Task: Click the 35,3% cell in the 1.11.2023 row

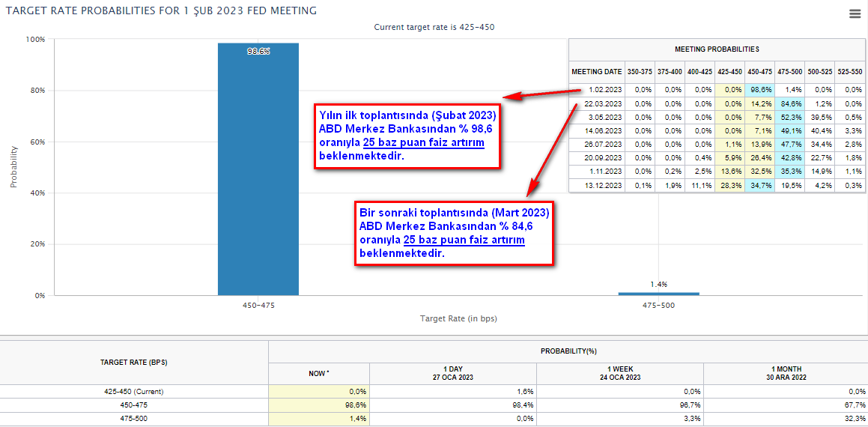Action: coord(789,172)
